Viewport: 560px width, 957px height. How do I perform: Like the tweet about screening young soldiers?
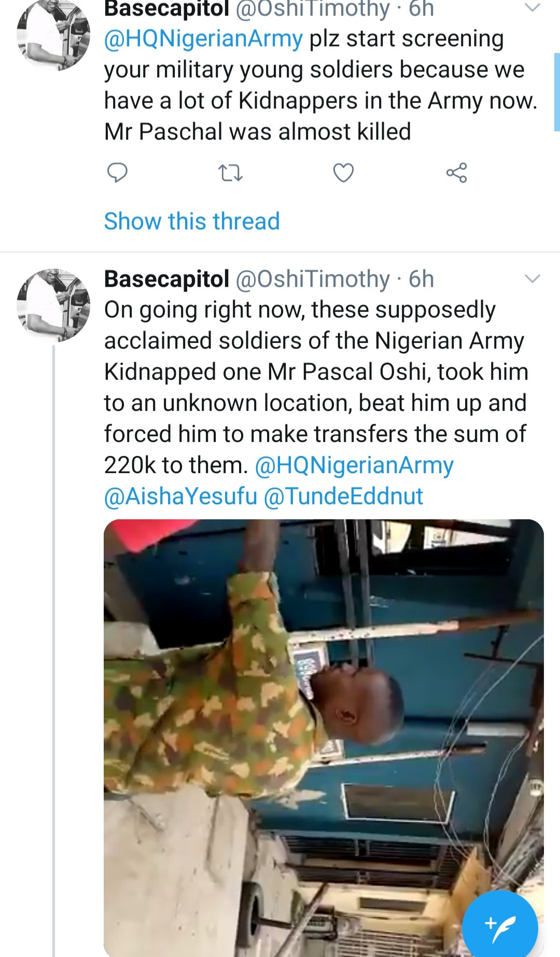pos(343,173)
